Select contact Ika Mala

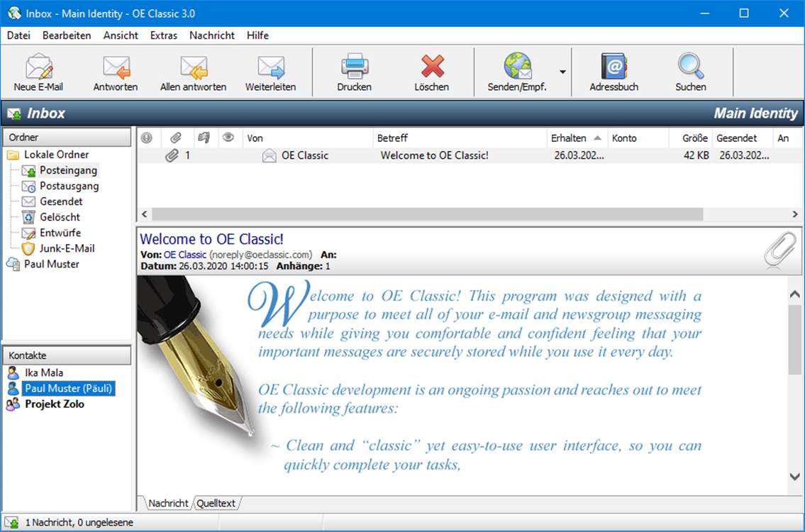point(44,373)
